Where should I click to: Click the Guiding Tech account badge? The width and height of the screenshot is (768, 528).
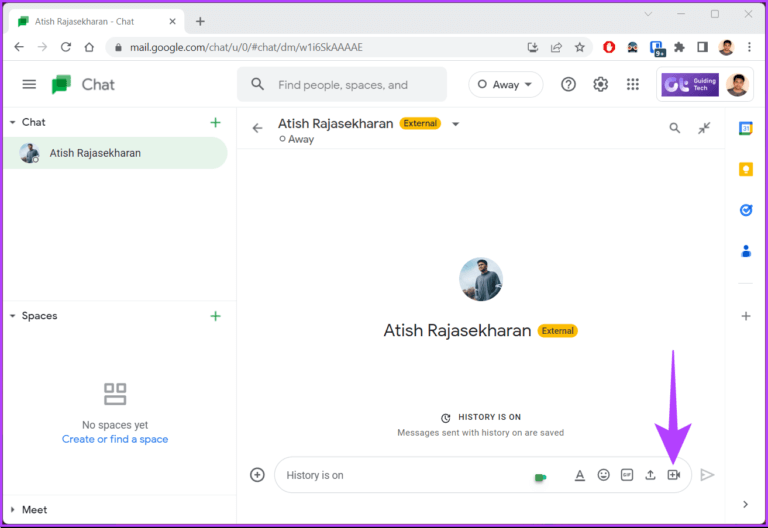click(x=690, y=85)
